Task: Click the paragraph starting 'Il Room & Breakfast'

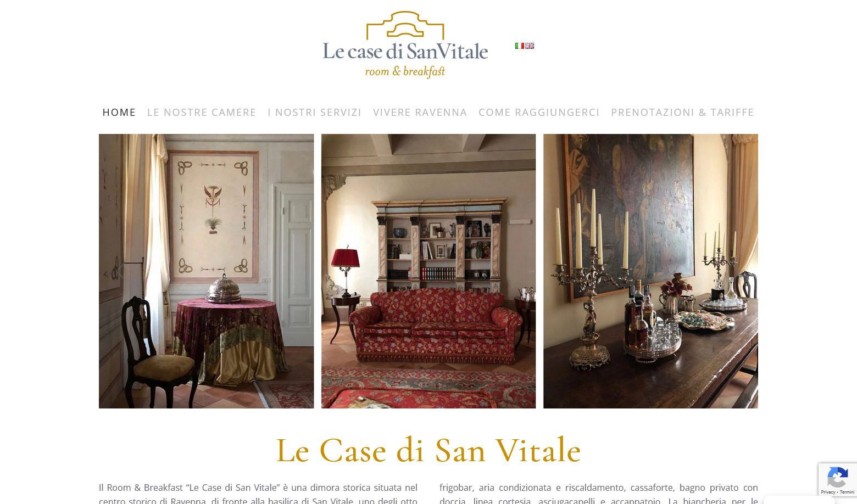Action: tap(258, 494)
